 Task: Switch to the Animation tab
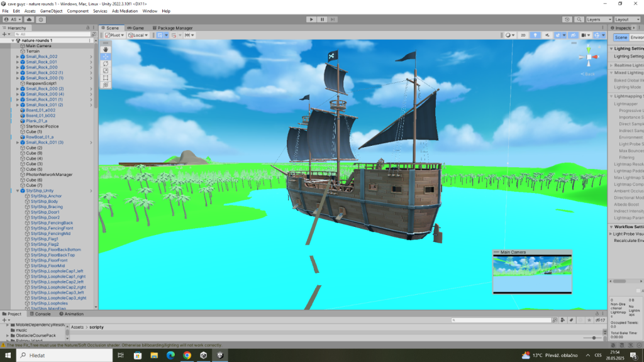click(x=72, y=314)
